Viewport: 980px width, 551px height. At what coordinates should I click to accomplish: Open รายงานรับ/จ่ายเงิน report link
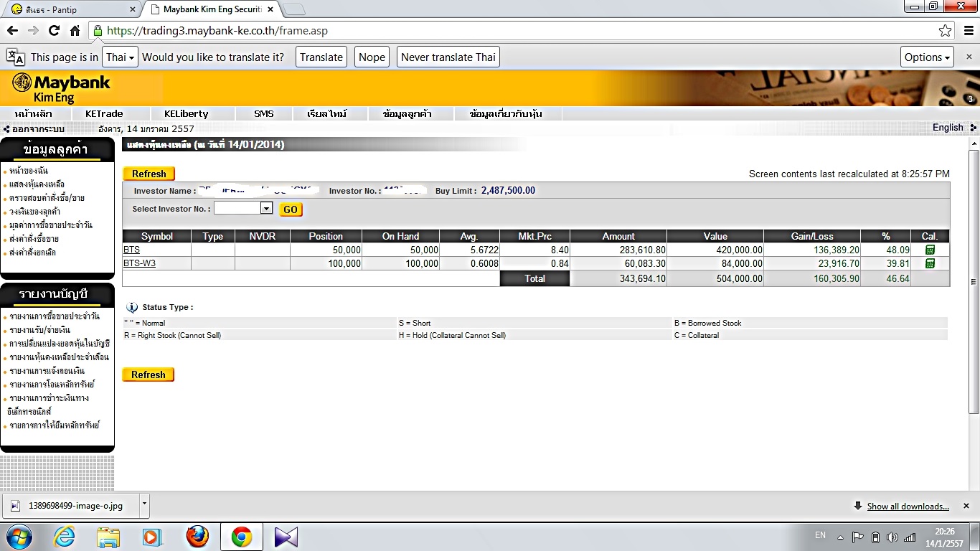(39, 330)
